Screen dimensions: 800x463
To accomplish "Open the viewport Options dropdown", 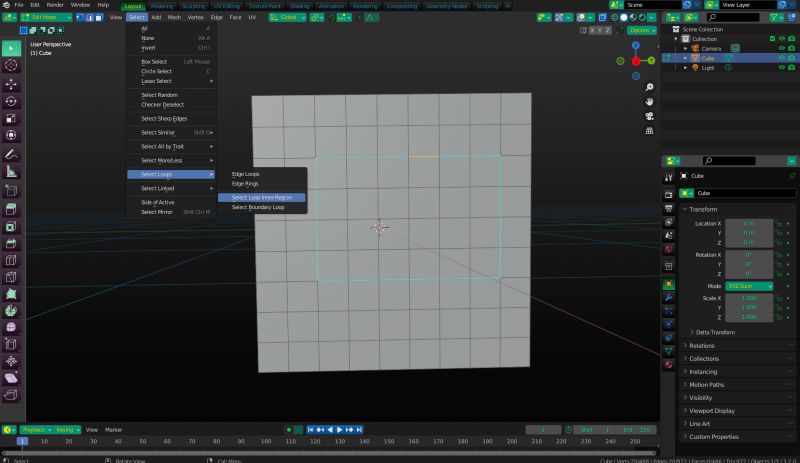I will click(x=641, y=31).
